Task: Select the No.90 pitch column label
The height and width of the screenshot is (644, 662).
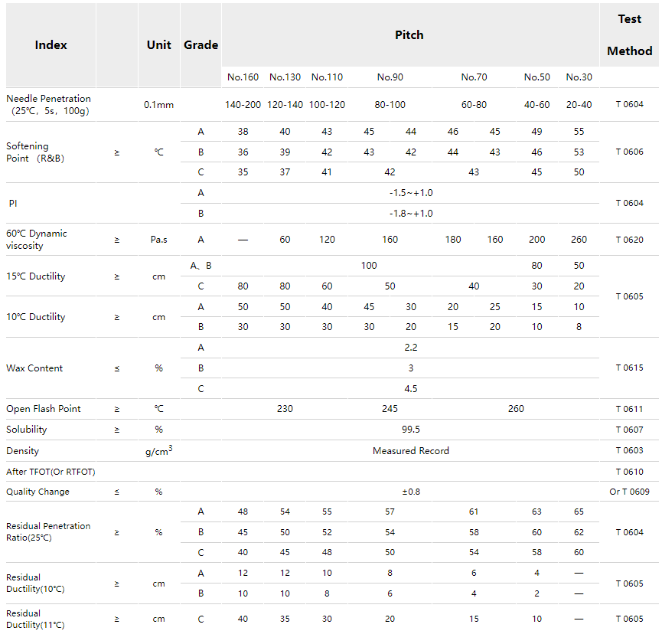Action: coord(390,77)
